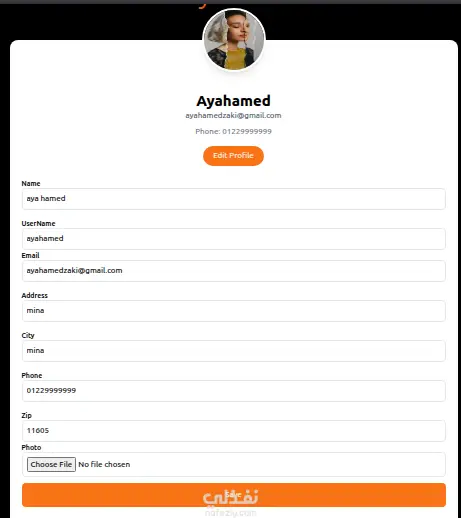The image size is (461, 518).
Task: Focus the Address field containing mina
Action: coord(233,311)
